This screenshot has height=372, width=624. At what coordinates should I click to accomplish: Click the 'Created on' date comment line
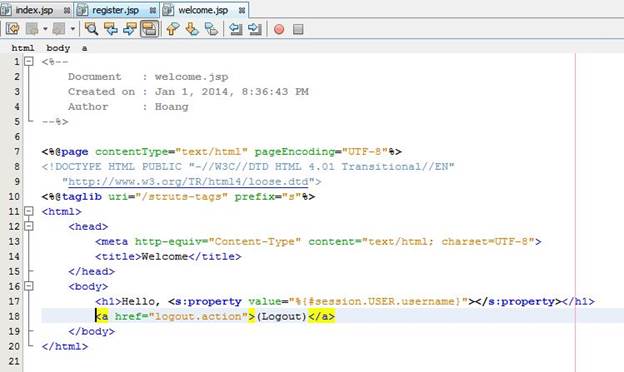tap(188, 92)
